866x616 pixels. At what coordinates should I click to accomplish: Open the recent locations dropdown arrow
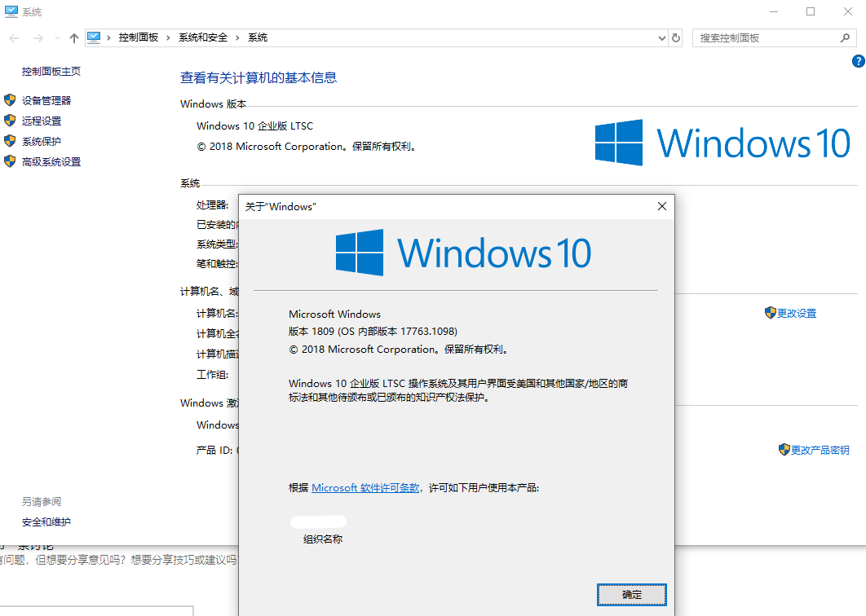tap(57, 38)
